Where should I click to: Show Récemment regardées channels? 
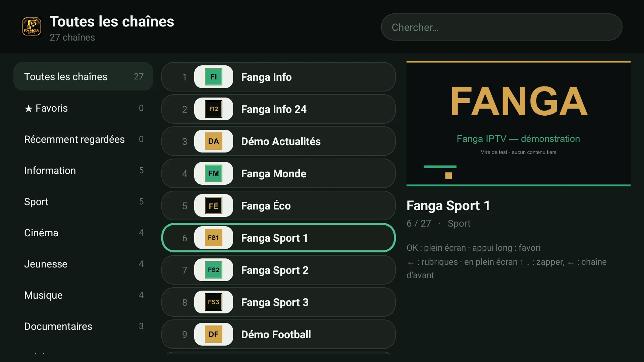pos(83,139)
